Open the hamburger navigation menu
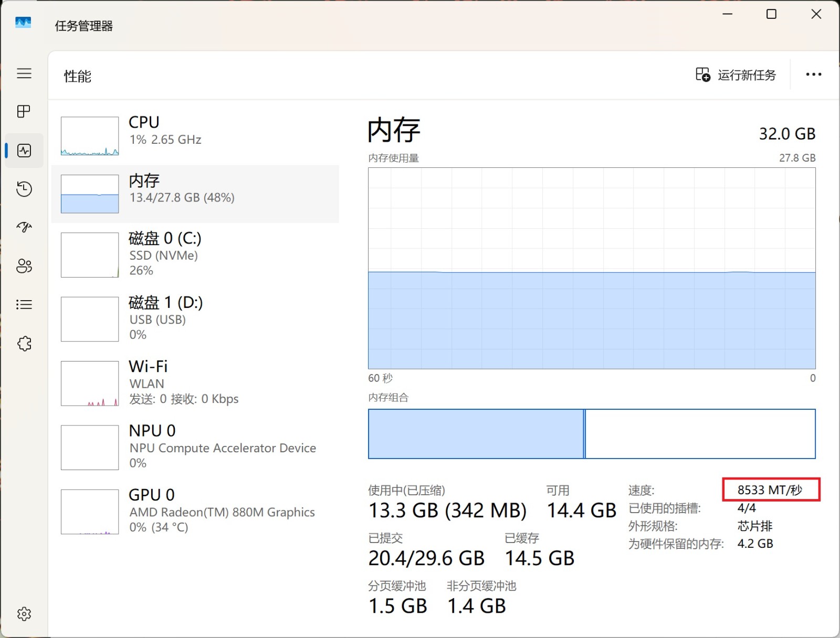840x638 pixels. (x=24, y=73)
